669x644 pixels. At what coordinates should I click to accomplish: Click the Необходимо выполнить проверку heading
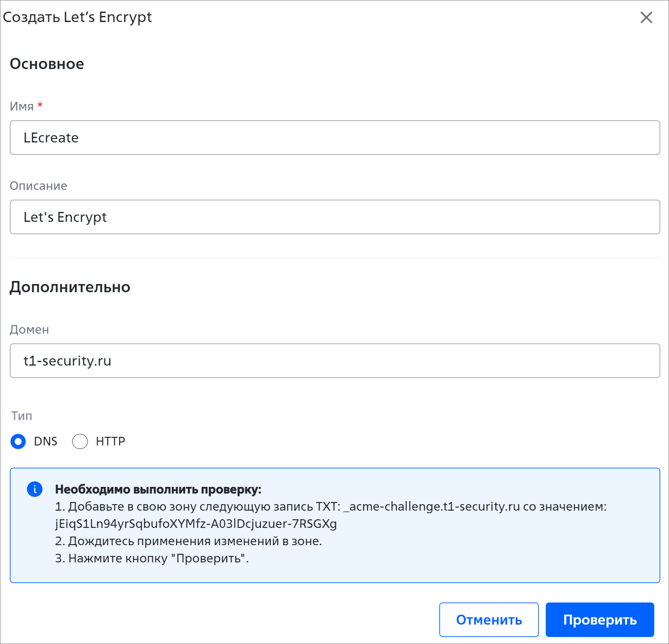pos(158,489)
